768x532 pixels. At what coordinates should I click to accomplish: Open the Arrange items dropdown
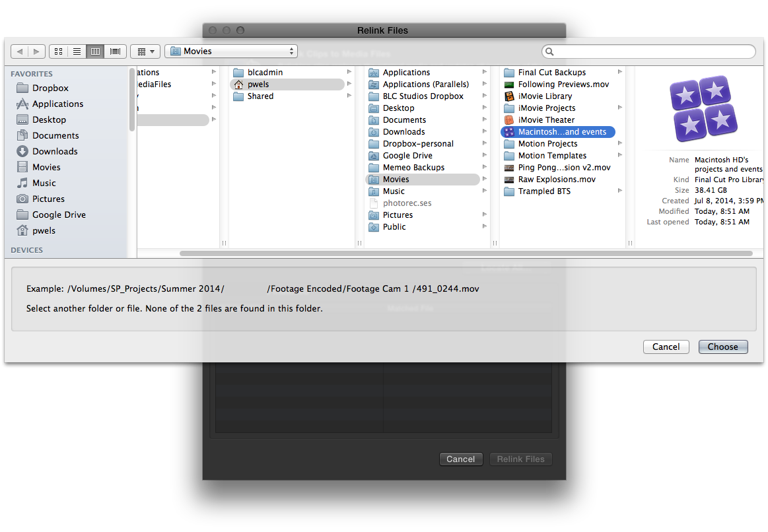pyautogui.click(x=145, y=51)
